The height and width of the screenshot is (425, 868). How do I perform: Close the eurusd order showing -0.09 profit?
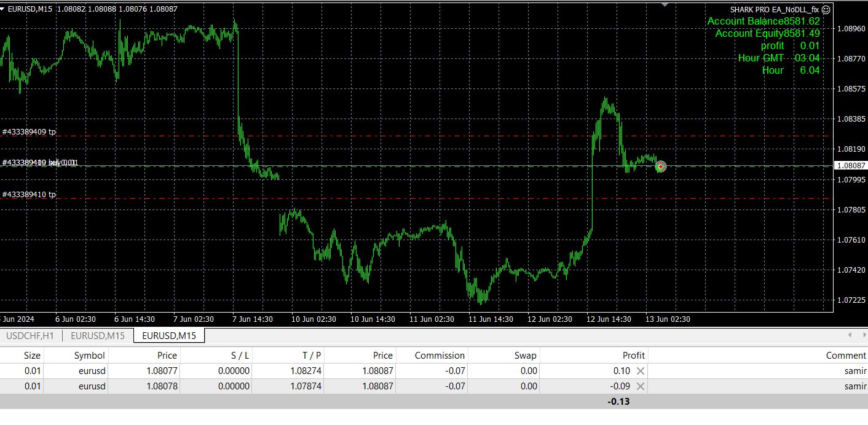pos(641,386)
